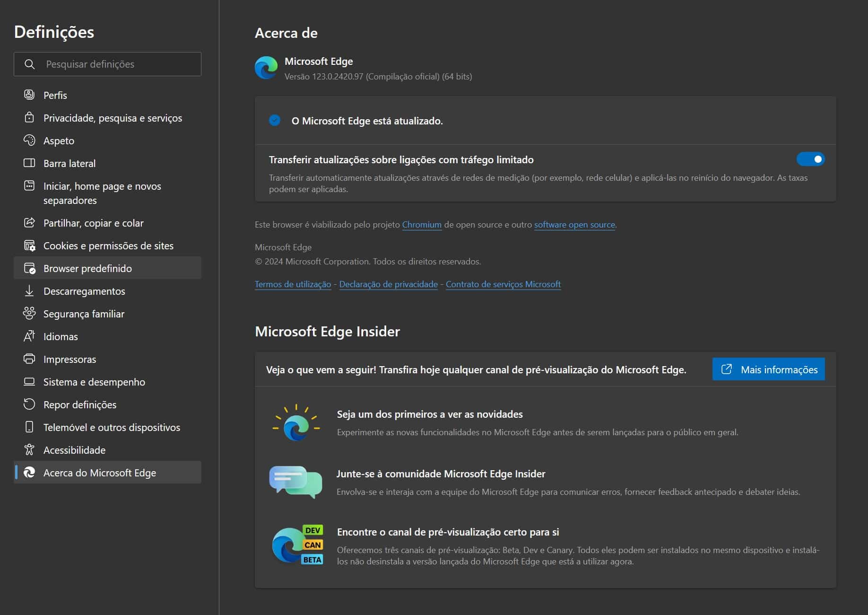Open Sistema e desempenho settings
This screenshot has width=868, height=615.
click(x=94, y=382)
